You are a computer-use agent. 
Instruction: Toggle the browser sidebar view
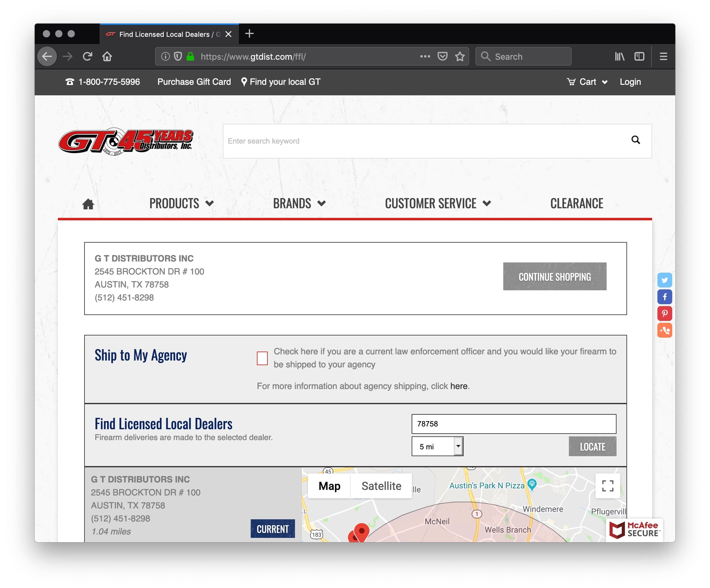pos(639,56)
